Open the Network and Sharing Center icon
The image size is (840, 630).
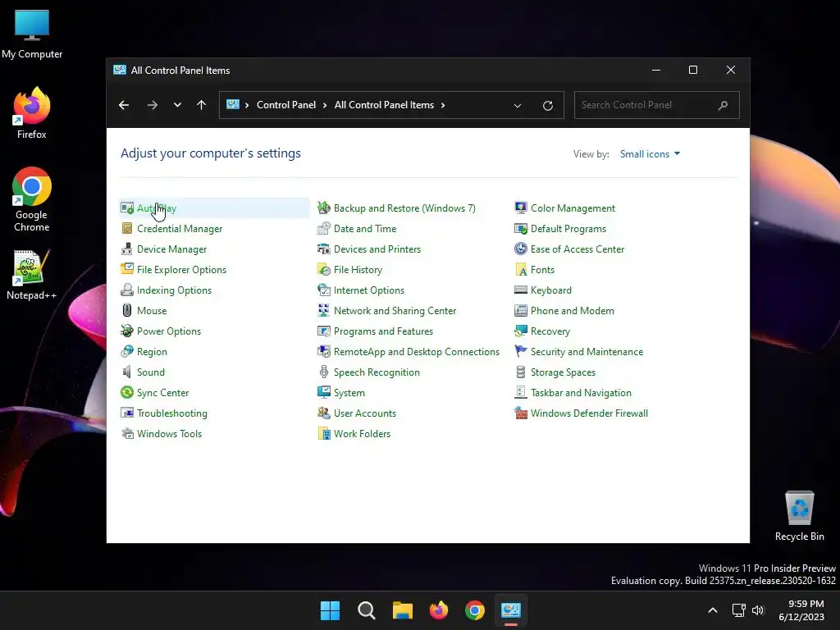[x=324, y=311]
